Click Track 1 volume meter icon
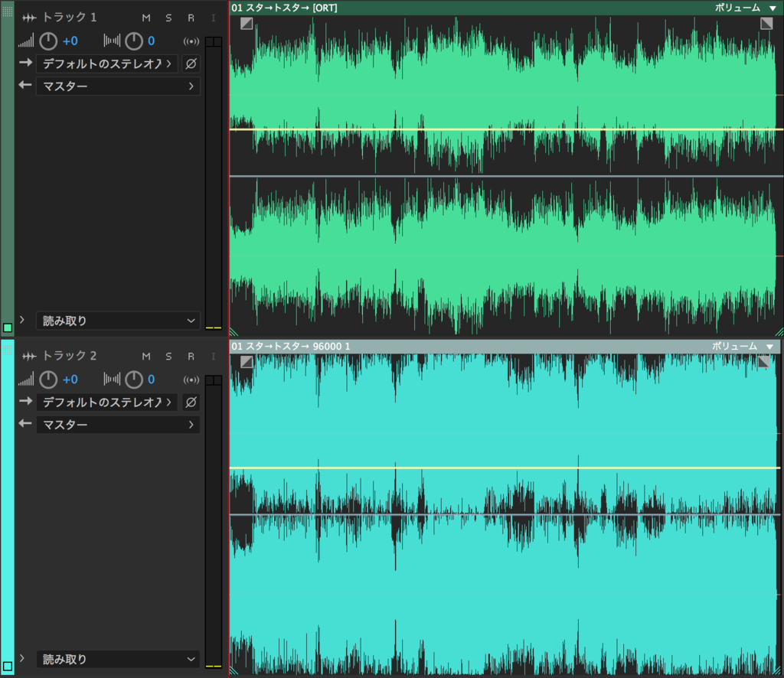The width and height of the screenshot is (784, 678). [x=26, y=41]
